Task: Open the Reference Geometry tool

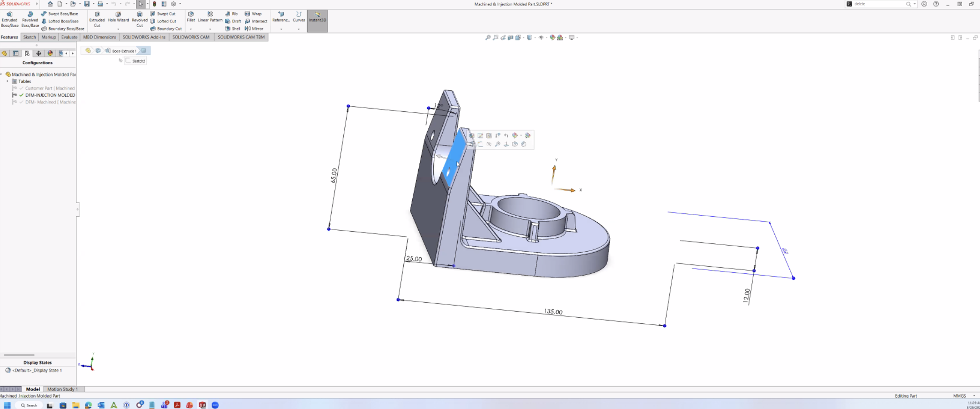Action: pyautogui.click(x=281, y=17)
